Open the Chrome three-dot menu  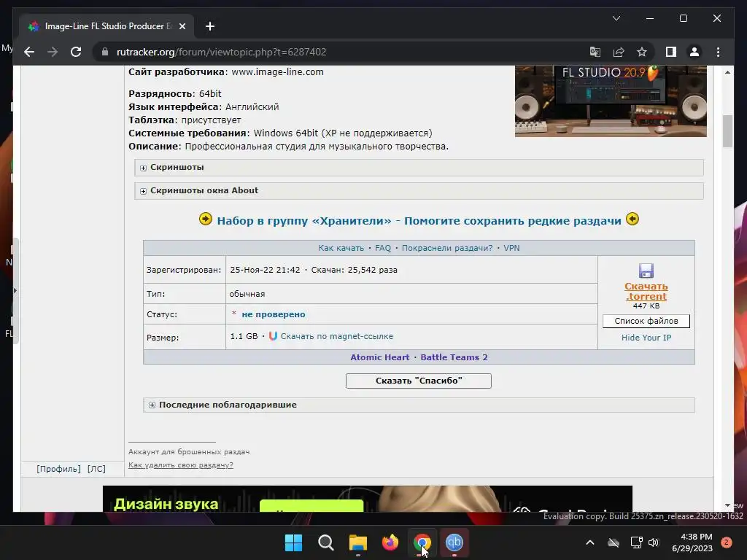click(x=718, y=52)
